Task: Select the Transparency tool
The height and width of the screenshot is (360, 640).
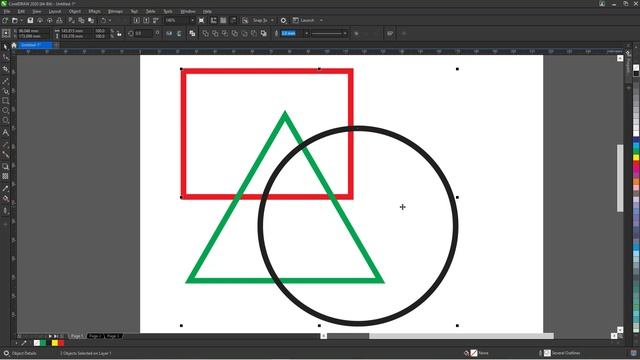Action: point(5,176)
